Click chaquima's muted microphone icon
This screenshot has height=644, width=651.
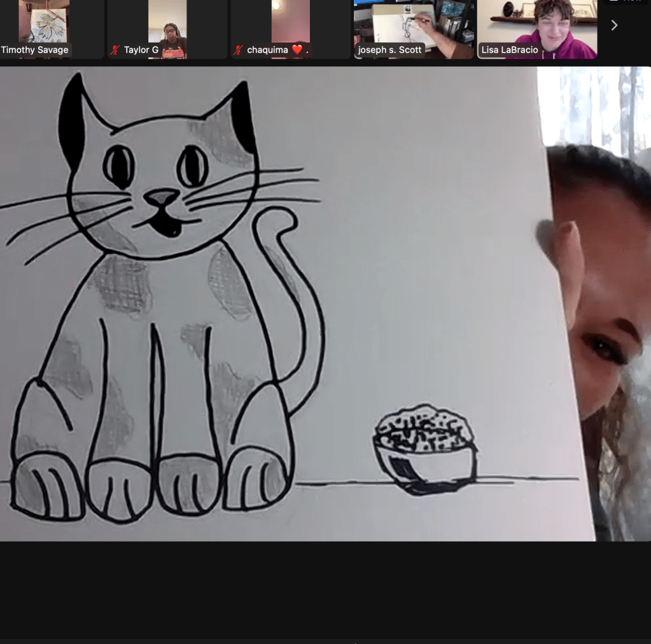[239, 50]
